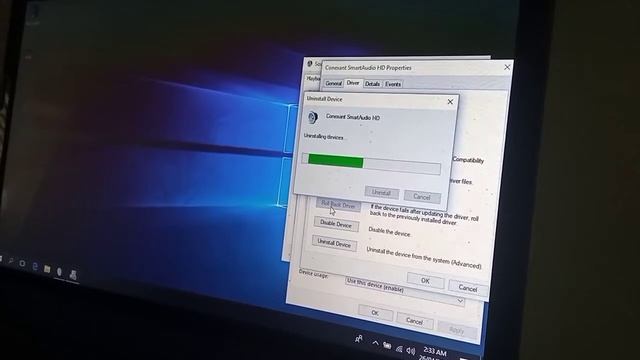
Task: Click the taskbar search icon
Action: (x=11, y=261)
